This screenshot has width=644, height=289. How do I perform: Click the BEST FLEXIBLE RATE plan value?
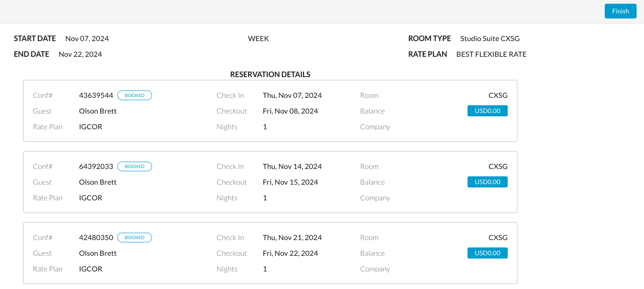tap(491, 54)
